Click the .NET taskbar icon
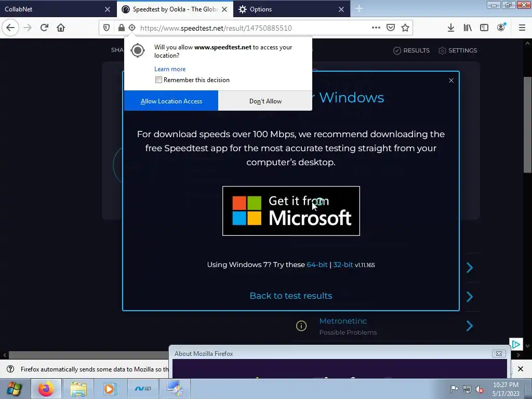The image size is (532, 399). point(143,389)
